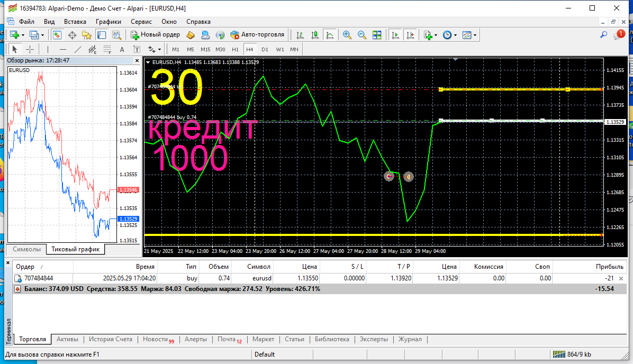
Task: Open the Новости terminal tab
Action: point(158,339)
